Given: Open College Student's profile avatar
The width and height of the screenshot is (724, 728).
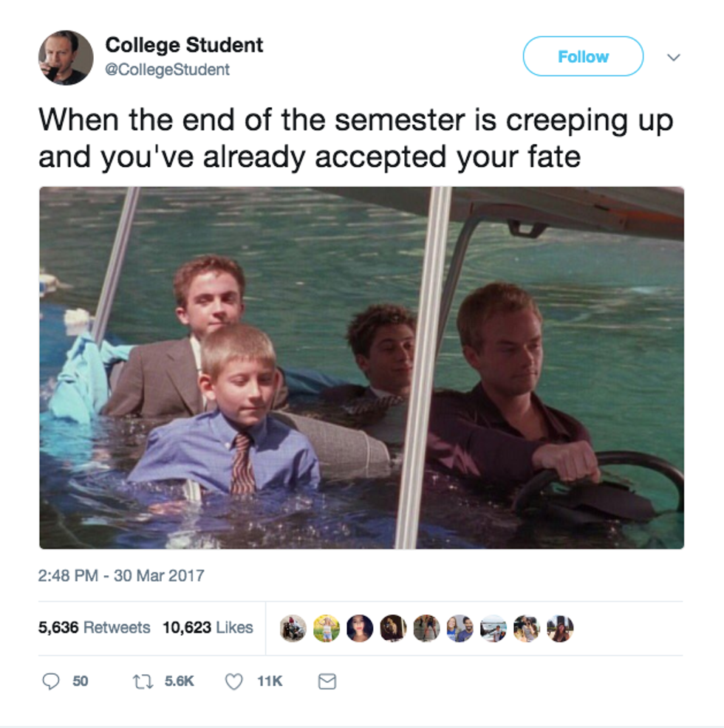Looking at the screenshot, I should point(66,58).
